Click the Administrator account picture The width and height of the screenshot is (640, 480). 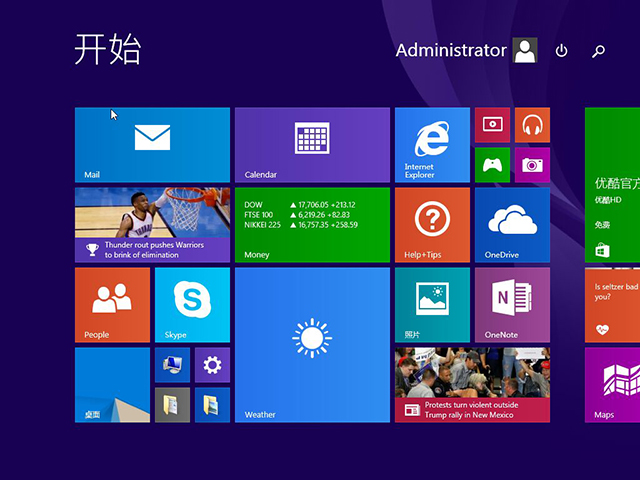(525, 50)
